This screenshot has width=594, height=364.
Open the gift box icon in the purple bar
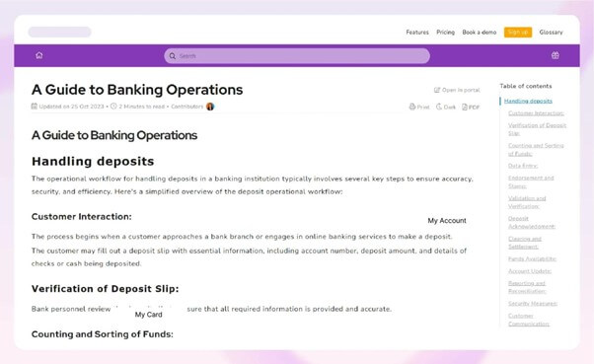pyautogui.click(x=555, y=55)
